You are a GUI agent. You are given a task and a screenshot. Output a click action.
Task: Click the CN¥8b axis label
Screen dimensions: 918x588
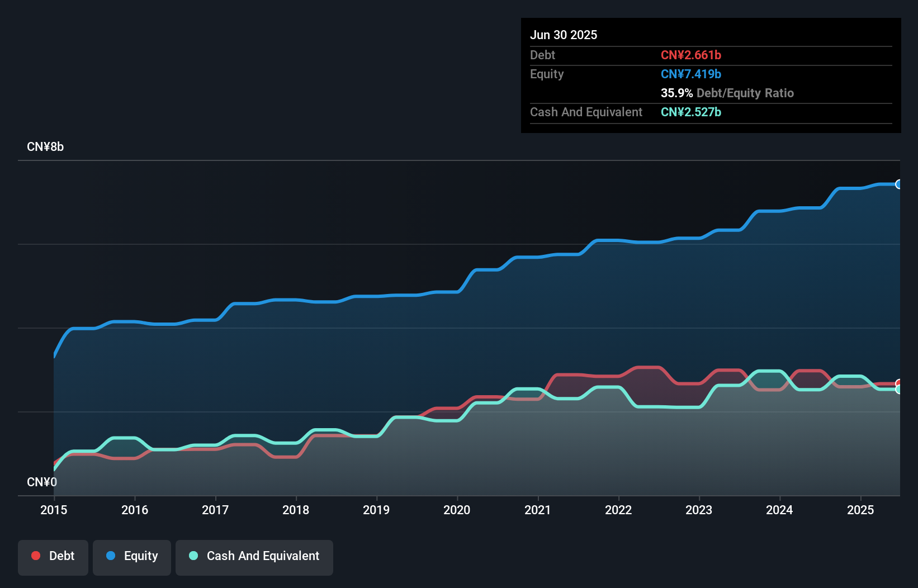[46, 146]
